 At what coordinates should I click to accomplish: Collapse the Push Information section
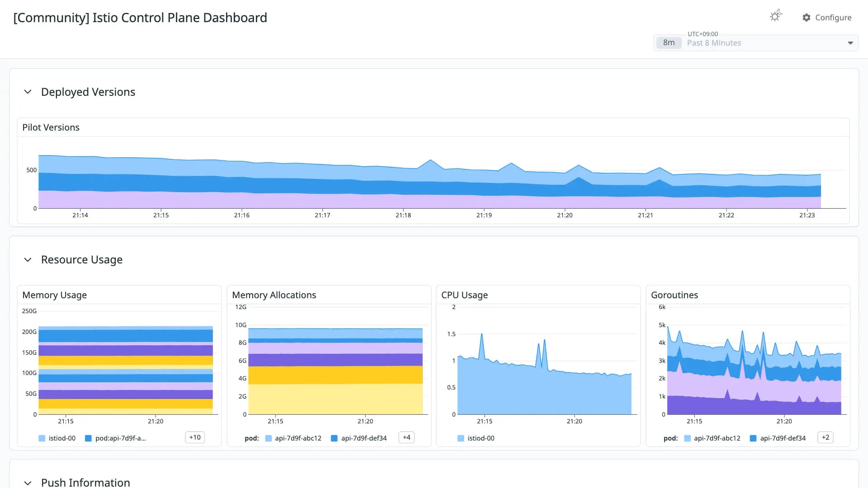[28, 483]
